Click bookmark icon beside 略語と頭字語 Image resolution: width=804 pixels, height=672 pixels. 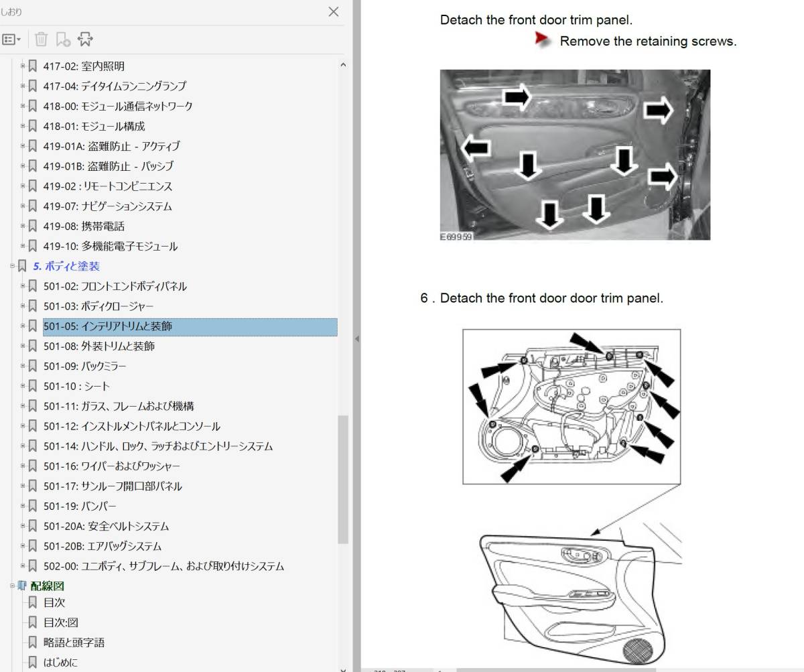point(32,643)
